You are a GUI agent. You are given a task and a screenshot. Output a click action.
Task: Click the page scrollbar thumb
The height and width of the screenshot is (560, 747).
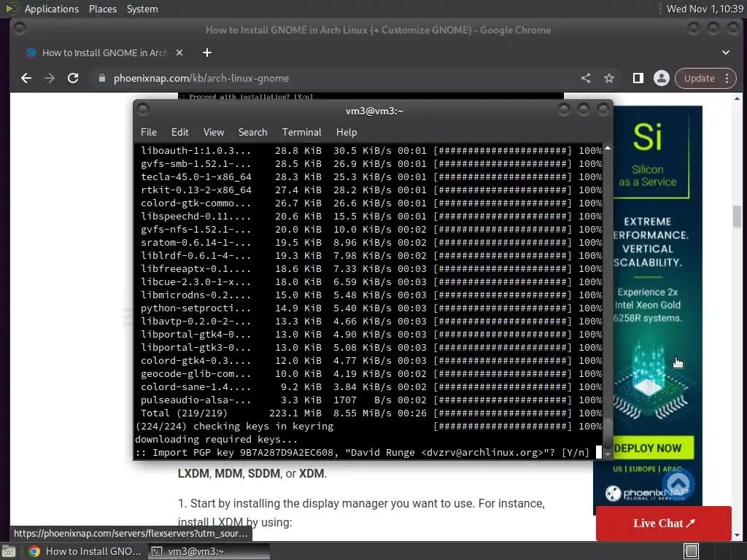[737, 217]
